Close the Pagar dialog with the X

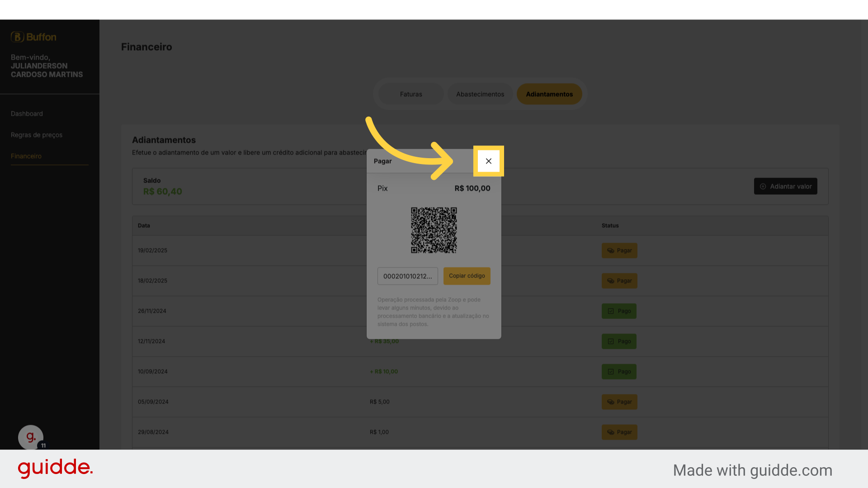(489, 161)
